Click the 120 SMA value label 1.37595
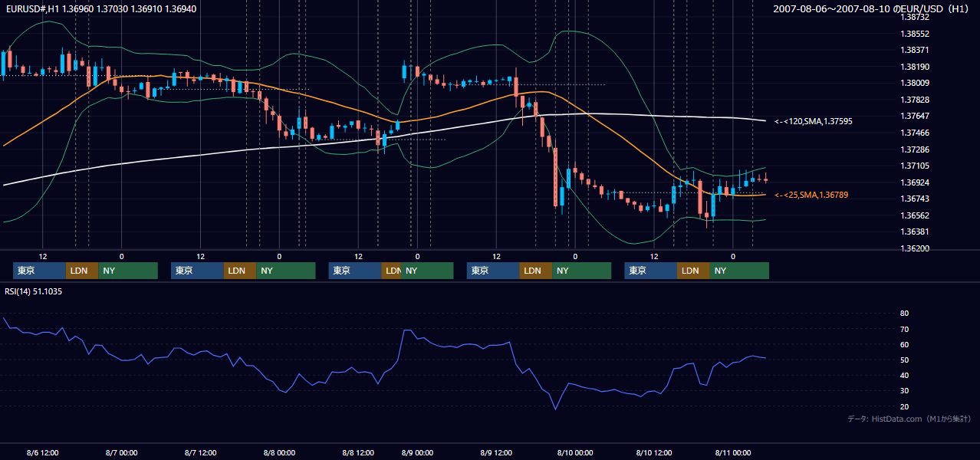 point(813,121)
